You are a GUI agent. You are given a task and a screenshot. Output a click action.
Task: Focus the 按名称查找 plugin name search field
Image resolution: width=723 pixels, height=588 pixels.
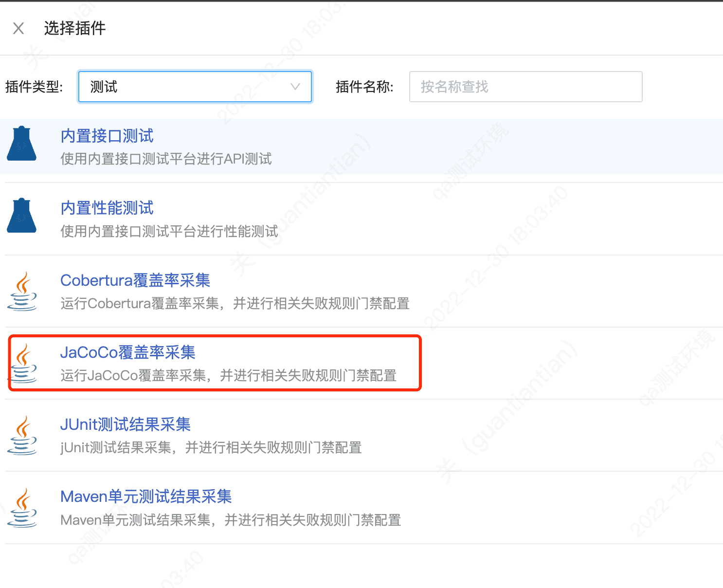pos(525,87)
